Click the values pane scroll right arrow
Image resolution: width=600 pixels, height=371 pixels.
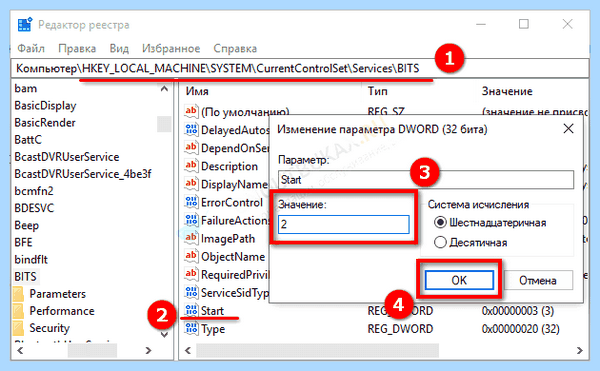click(x=580, y=350)
